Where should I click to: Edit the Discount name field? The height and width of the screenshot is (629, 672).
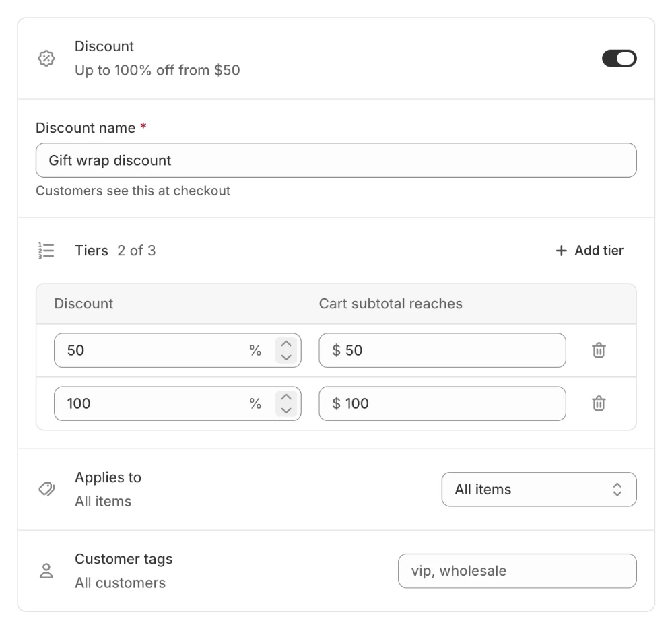(x=336, y=160)
